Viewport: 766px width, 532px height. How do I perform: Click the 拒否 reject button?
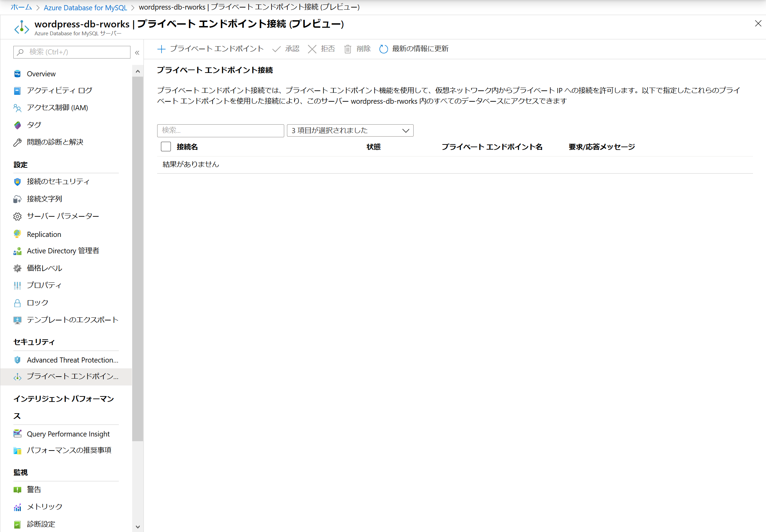pos(321,49)
